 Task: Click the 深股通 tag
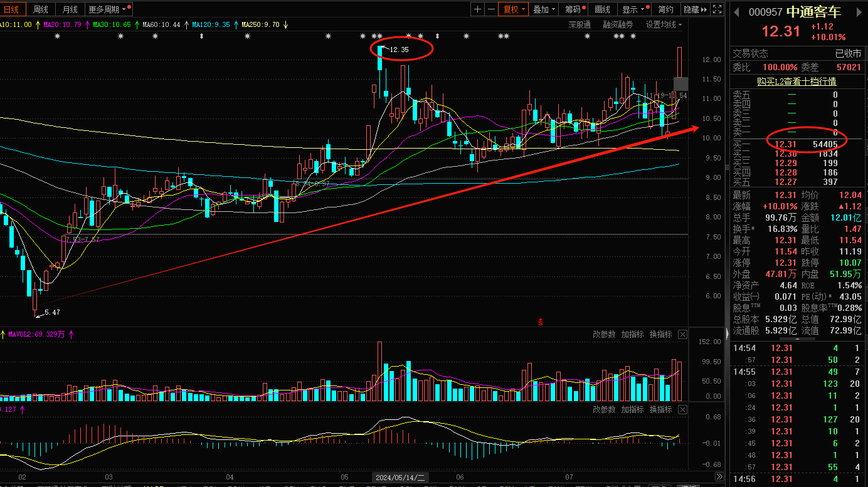coord(580,25)
